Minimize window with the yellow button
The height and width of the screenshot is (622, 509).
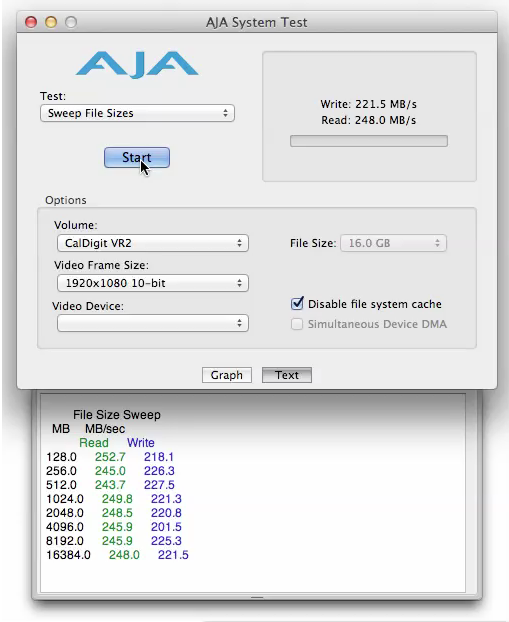coord(51,22)
